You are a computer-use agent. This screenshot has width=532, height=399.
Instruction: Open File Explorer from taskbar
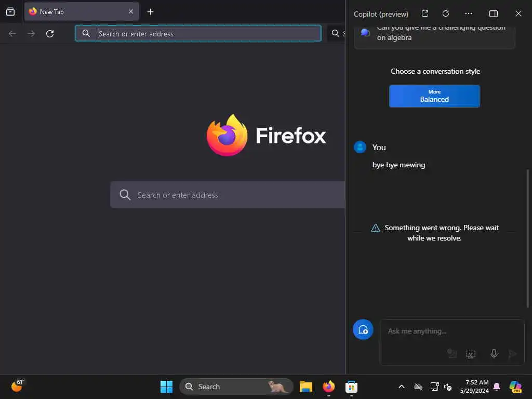point(305,387)
